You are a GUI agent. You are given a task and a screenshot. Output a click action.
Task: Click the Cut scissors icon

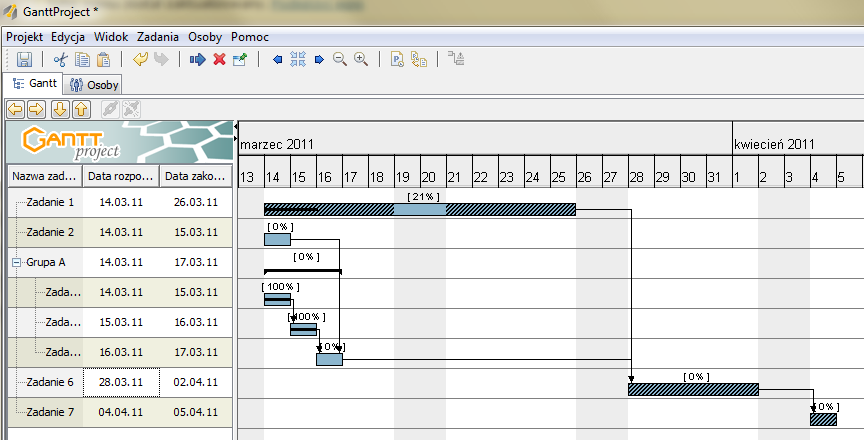[61, 60]
